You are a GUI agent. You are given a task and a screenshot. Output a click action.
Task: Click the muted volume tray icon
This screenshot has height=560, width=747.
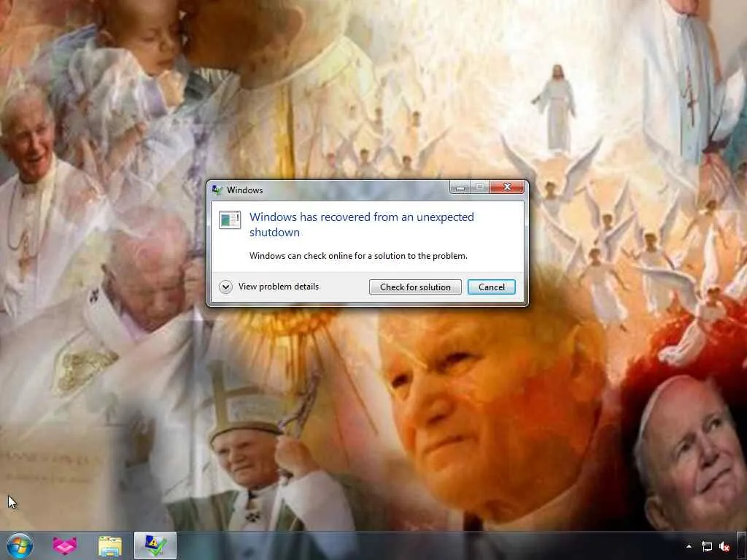tap(724, 546)
